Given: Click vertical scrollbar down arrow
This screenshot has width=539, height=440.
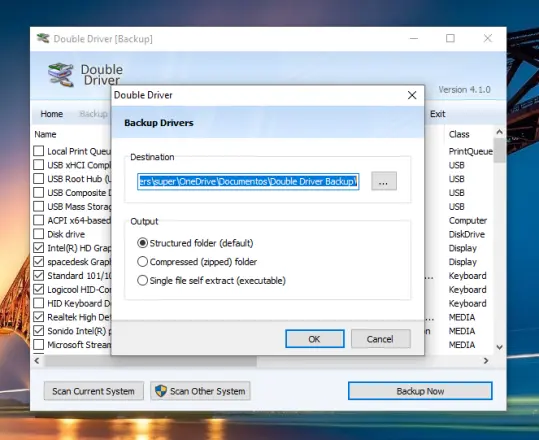Looking at the screenshot, I should coord(499,348).
